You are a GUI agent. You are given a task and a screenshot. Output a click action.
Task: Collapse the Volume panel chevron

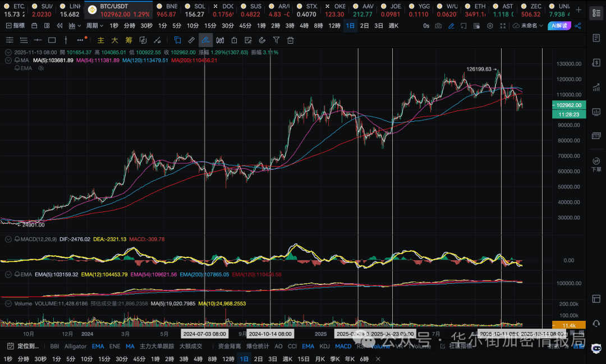click(x=8, y=304)
